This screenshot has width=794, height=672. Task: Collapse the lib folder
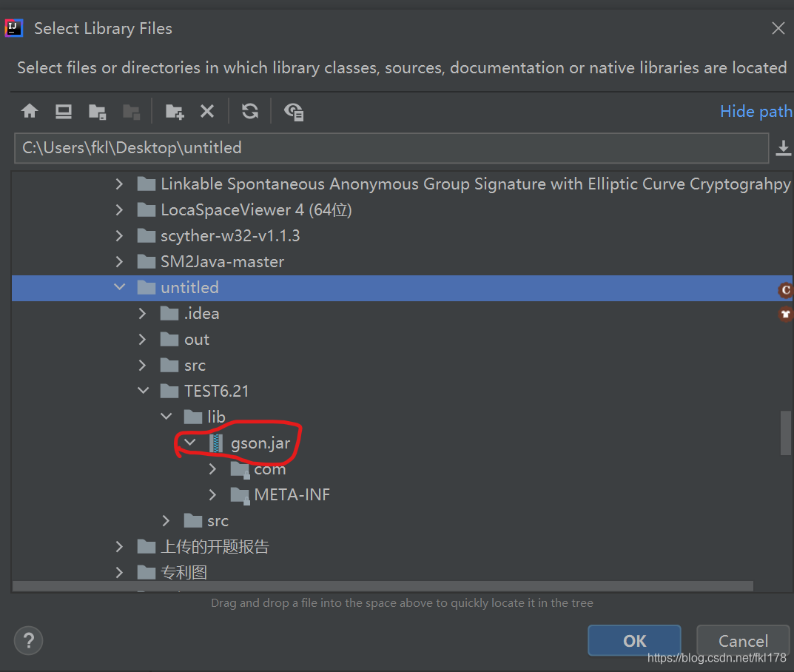(166, 417)
